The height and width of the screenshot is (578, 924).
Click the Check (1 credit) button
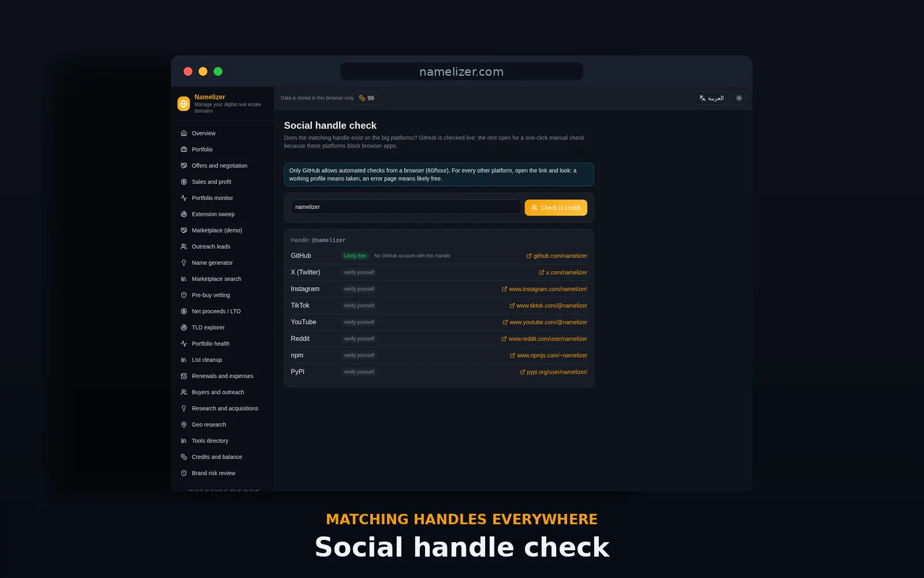556,208
